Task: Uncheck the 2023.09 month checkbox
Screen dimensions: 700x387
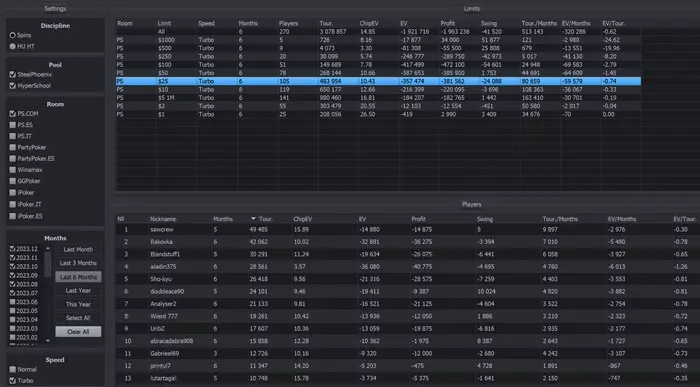Action: [x=12, y=275]
